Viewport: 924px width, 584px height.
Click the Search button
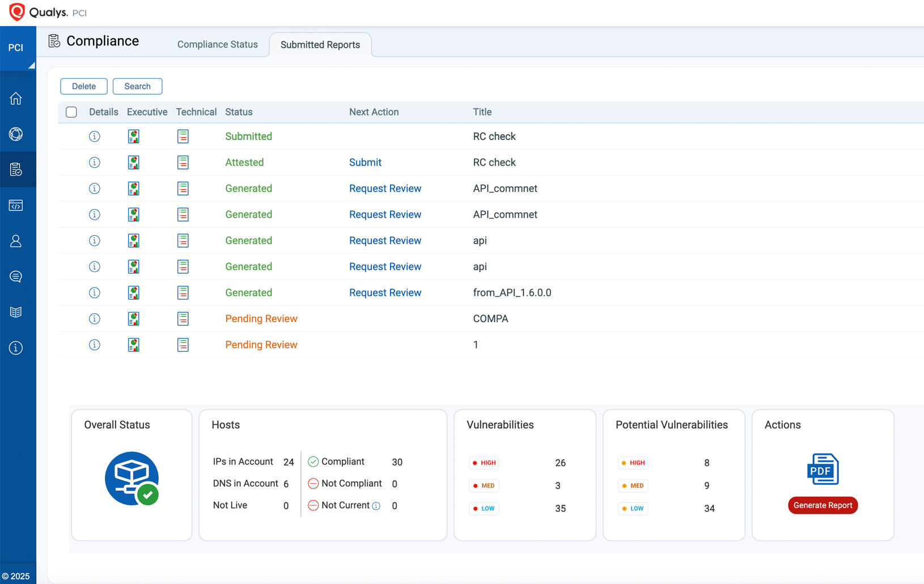[137, 87]
